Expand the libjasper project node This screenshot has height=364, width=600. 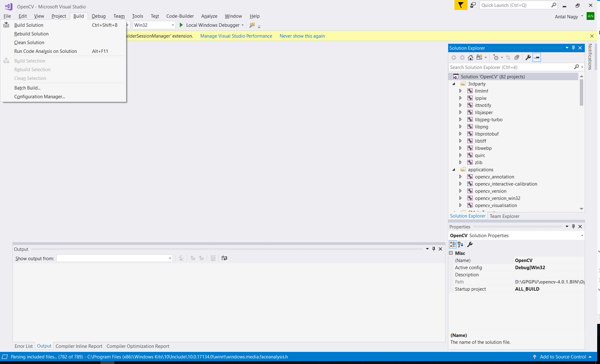pyautogui.click(x=461, y=113)
